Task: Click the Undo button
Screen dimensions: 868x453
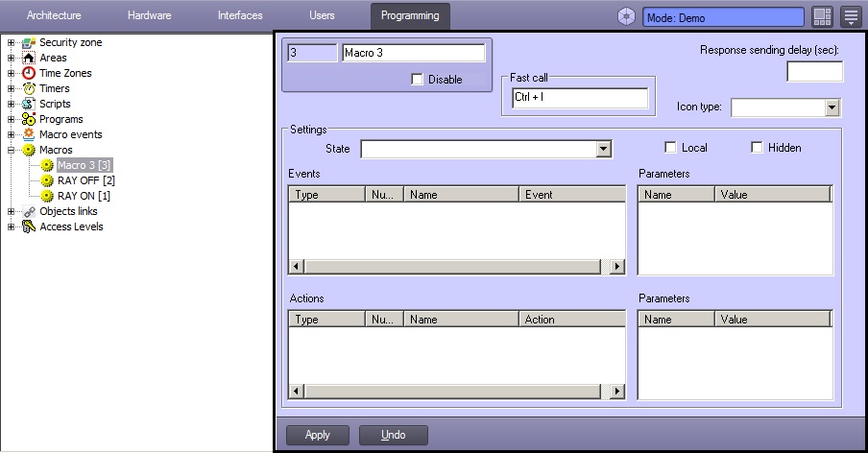Action: [393, 435]
